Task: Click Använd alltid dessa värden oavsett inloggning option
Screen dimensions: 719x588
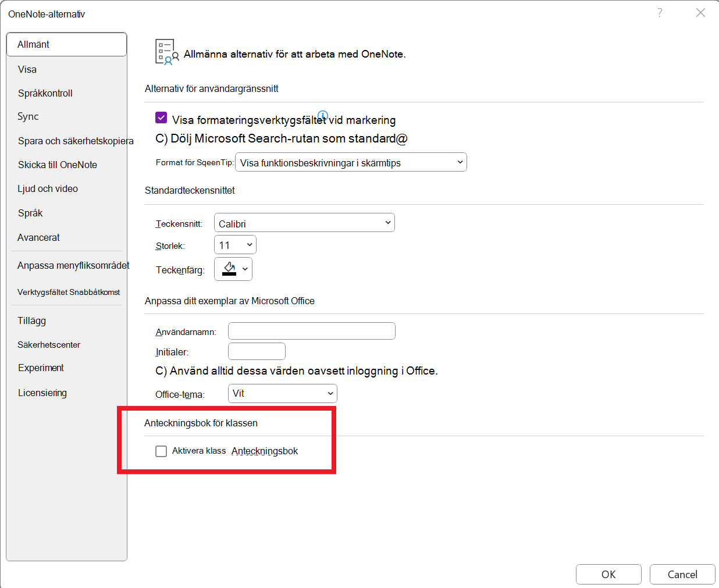Action: click(297, 371)
